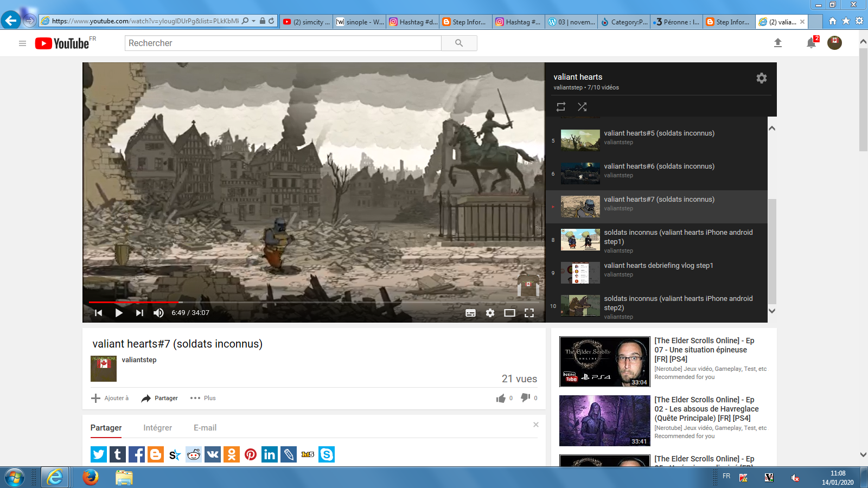868x488 pixels.
Task: Open Elder Scrolls Online Ep 07 recommendation
Action: click(705, 350)
